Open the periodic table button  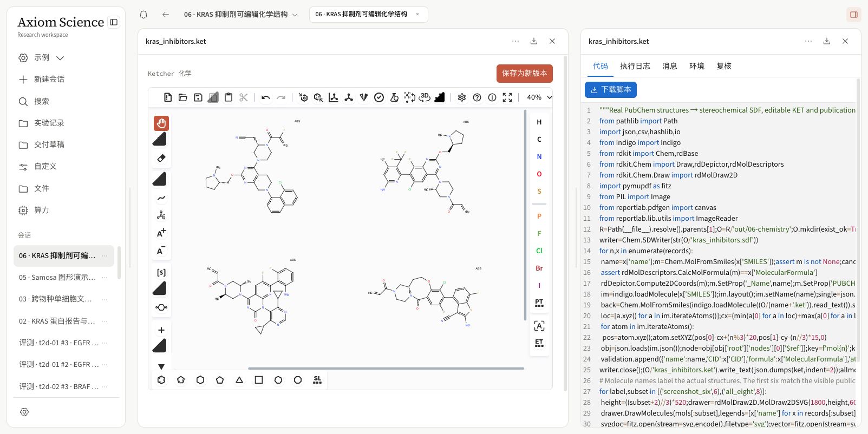tap(539, 303)
